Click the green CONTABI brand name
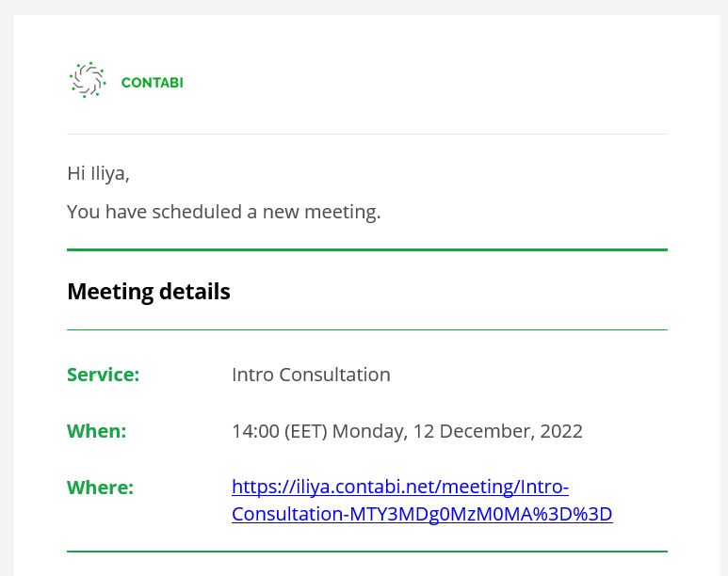728x576 pixels. pyautogui.click(x=153, y=83)
